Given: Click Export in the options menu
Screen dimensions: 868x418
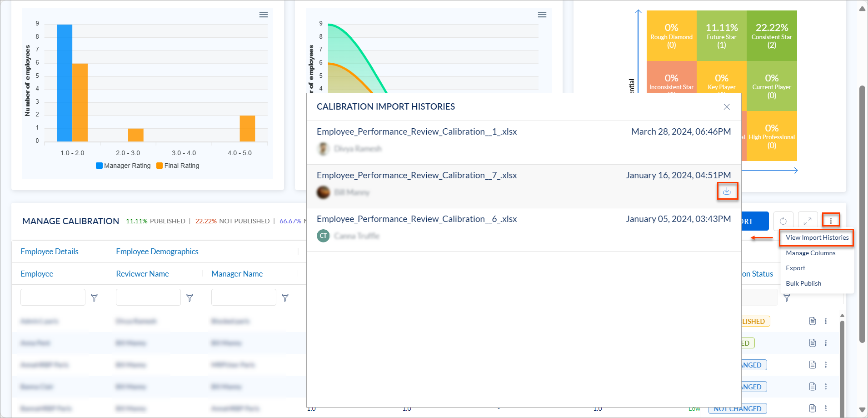Looking at the screenshot, I should (796, 268).
